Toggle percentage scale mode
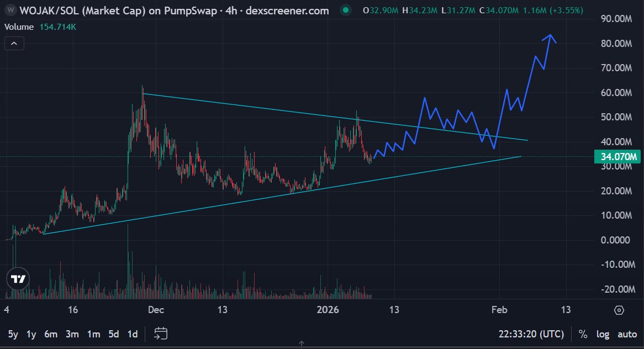The width and height of the screenshot is (644, 349). coord(583,334)
